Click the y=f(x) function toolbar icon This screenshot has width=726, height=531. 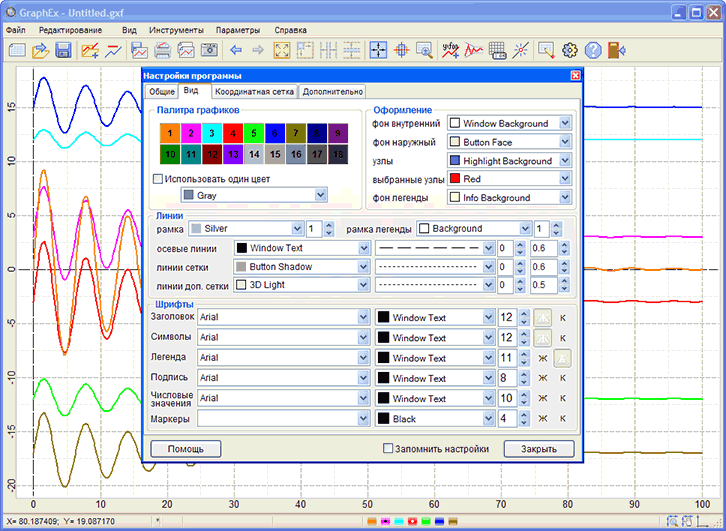[x=450, y=50]
